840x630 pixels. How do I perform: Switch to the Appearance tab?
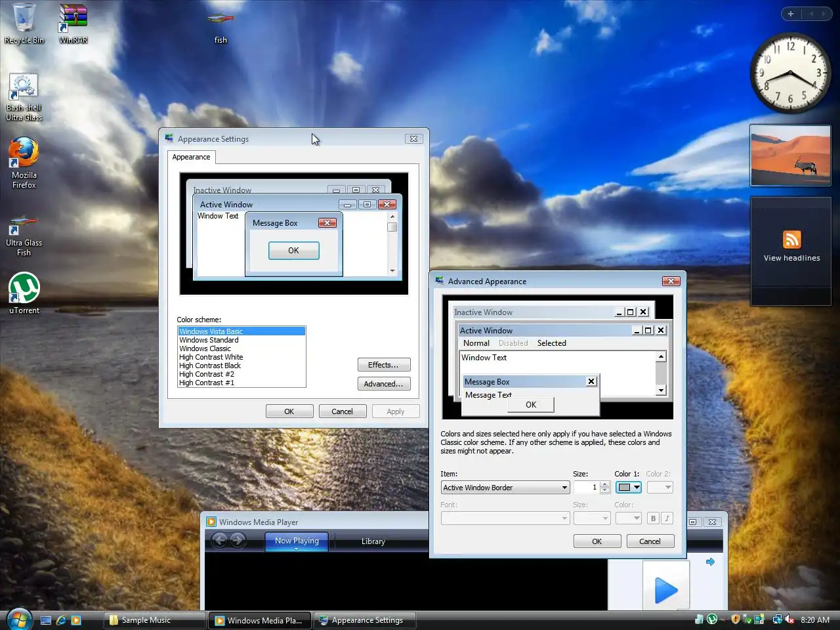(191, 157)
